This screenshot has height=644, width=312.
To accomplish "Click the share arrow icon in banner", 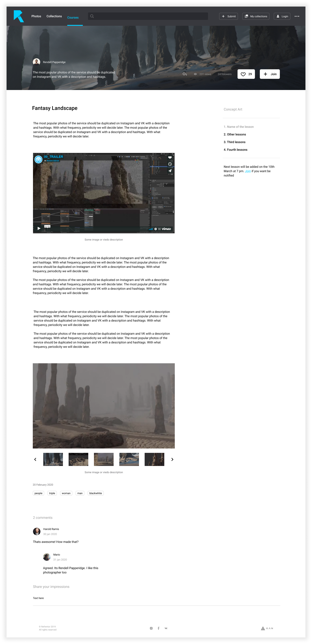I will pos(184,74).
